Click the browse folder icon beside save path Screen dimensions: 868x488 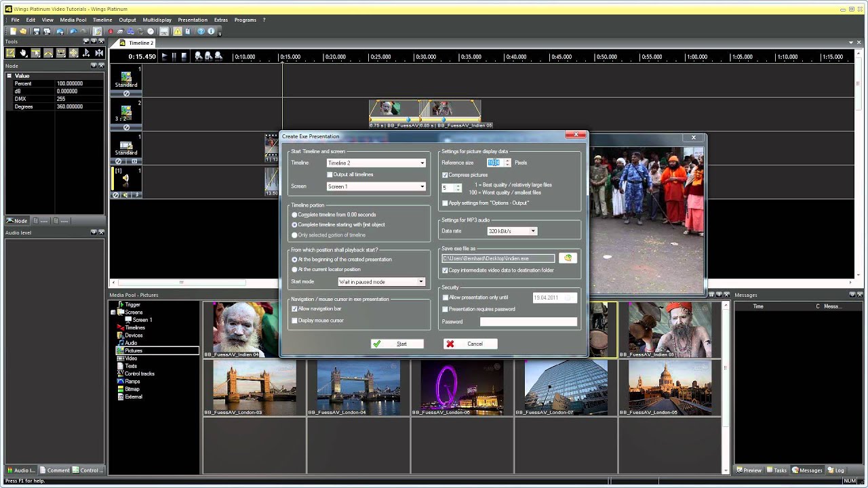point(568,258)
